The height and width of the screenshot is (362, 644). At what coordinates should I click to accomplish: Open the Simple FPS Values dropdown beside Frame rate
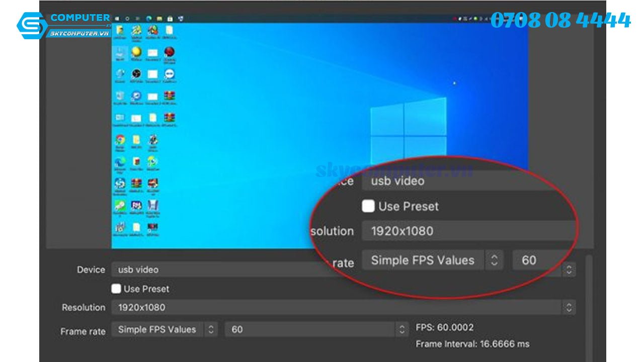[x=211, y=330]
